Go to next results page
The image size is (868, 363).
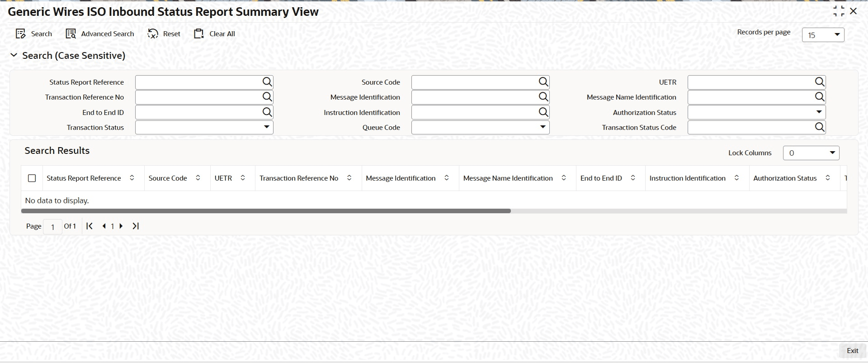121,226
